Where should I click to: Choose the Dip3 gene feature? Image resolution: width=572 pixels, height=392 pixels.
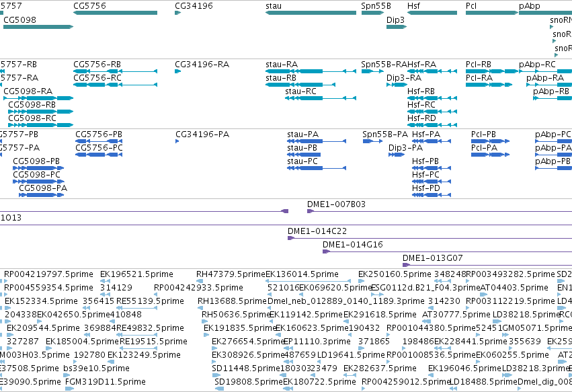pyautogui.click(x=397, y=27)
